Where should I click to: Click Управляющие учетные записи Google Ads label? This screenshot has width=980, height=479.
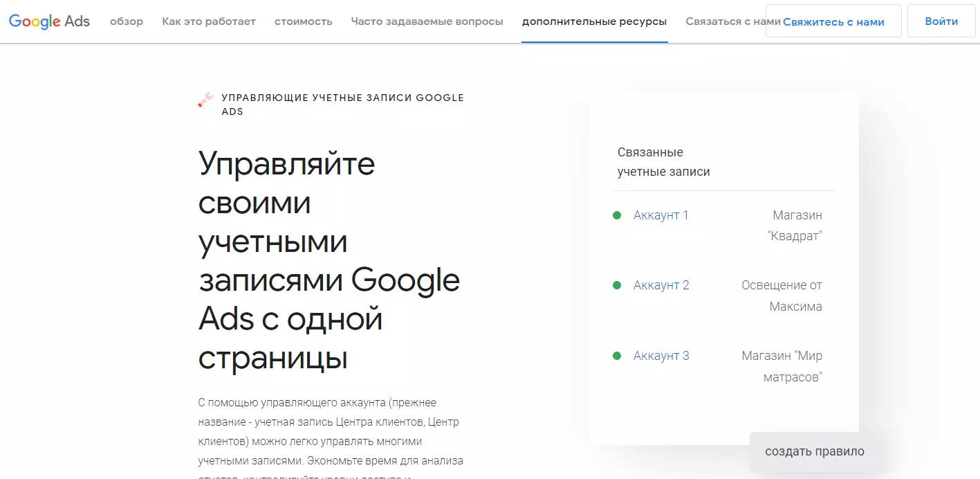coord(342,105)
